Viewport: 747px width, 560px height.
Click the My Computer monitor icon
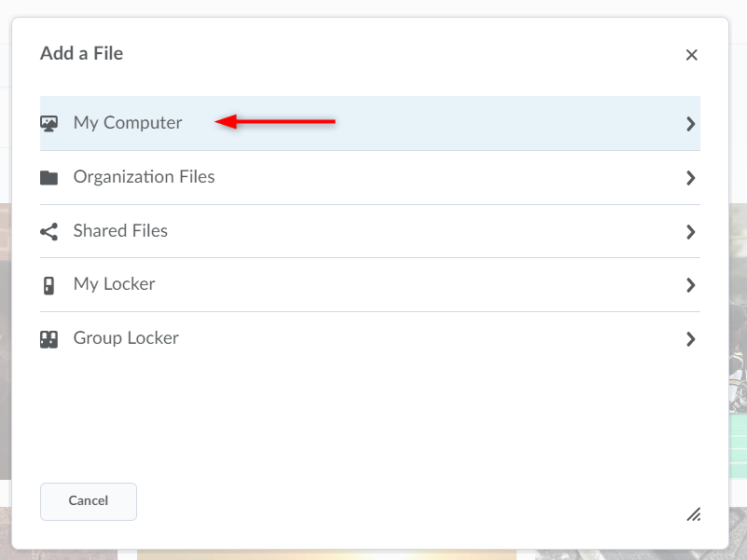[x=49, y=123]
